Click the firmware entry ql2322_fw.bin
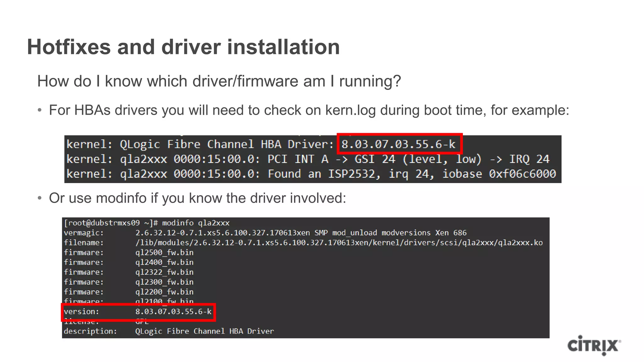This screenshot has width=644, height=362. point(164,272)
